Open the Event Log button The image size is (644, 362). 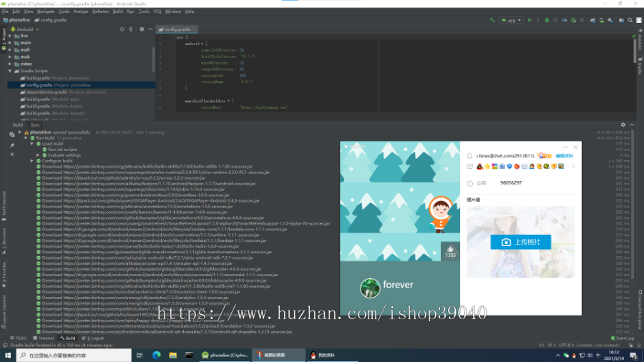click(623, 338)
